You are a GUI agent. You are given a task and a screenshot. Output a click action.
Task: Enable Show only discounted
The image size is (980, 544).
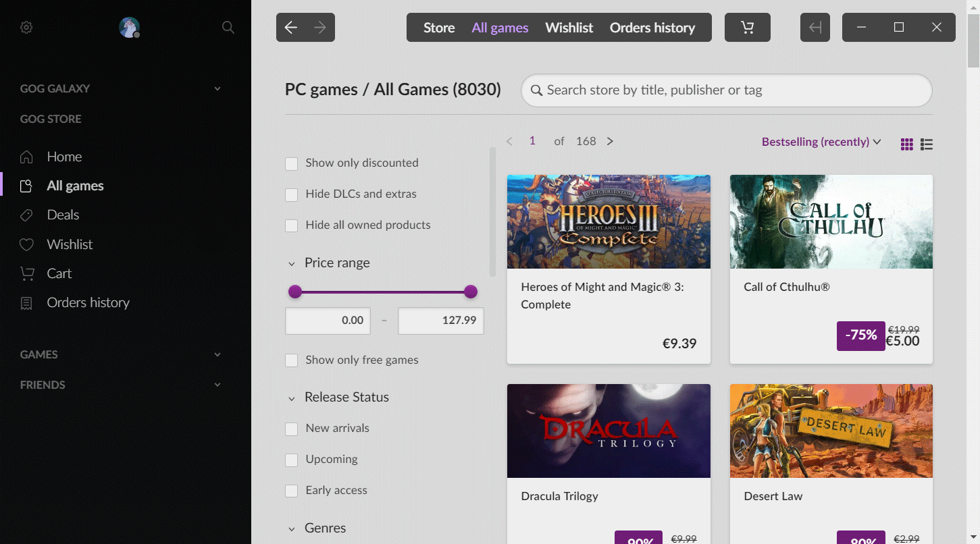291,164
